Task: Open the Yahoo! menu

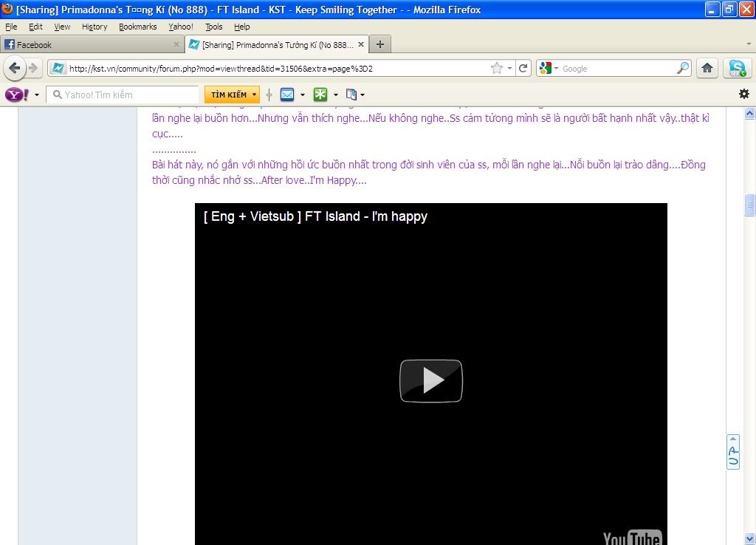Action: (181, 27)
